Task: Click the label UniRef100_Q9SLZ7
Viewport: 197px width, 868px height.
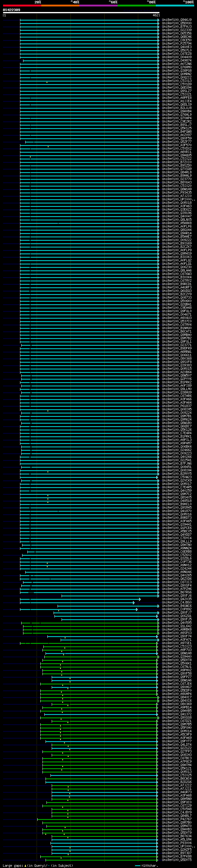Action: point(177,91)
